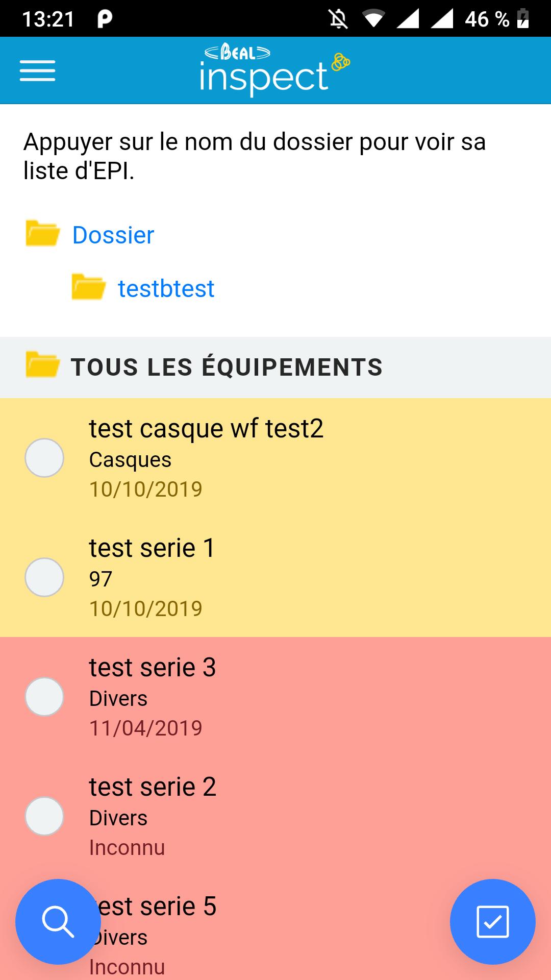Screen dimensions: 551x980
Task: Click the yellow Dossier folder icon
Action: pos(42,234)
